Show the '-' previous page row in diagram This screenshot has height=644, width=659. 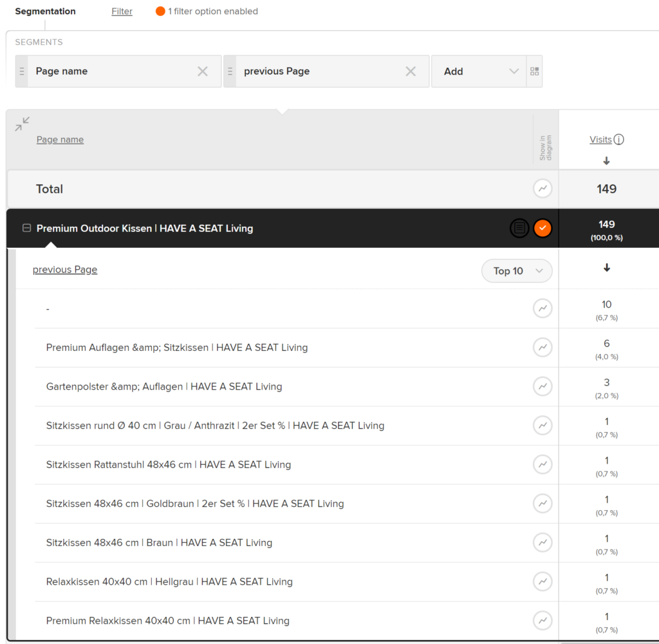coord(543,308)
